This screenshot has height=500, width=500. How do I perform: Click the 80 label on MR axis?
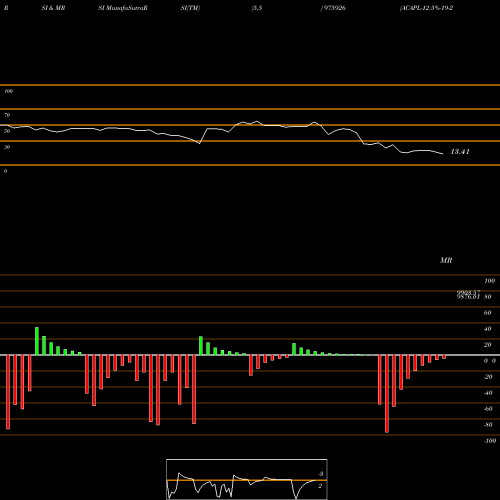coord(488,297)
